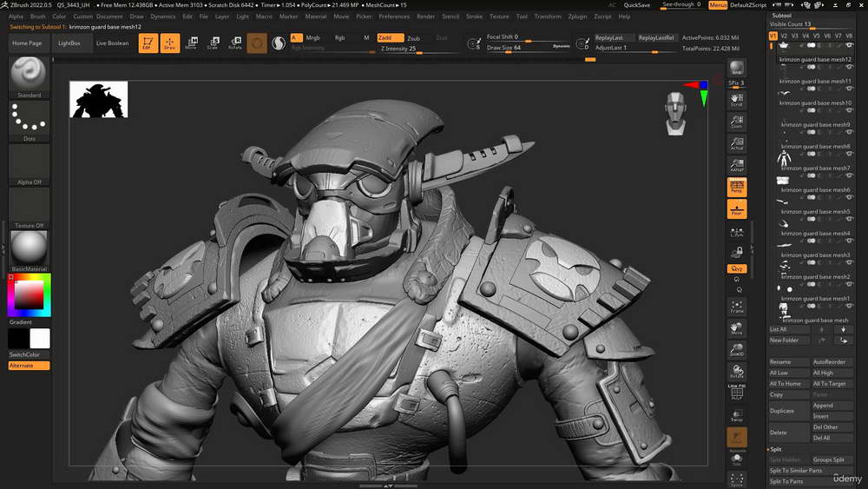Open the Home Page
Screen dimensions: 868x489
click(x=27, y=43)
